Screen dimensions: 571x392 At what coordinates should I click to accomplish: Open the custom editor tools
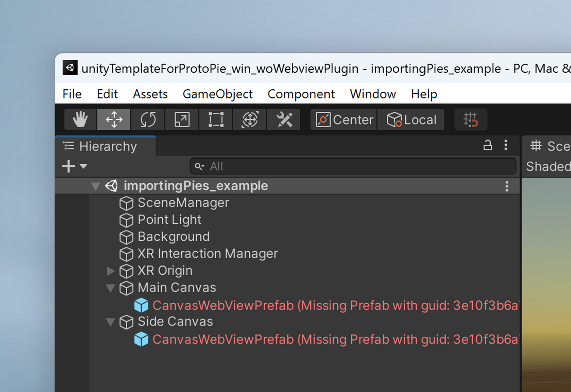coord(284,120)
